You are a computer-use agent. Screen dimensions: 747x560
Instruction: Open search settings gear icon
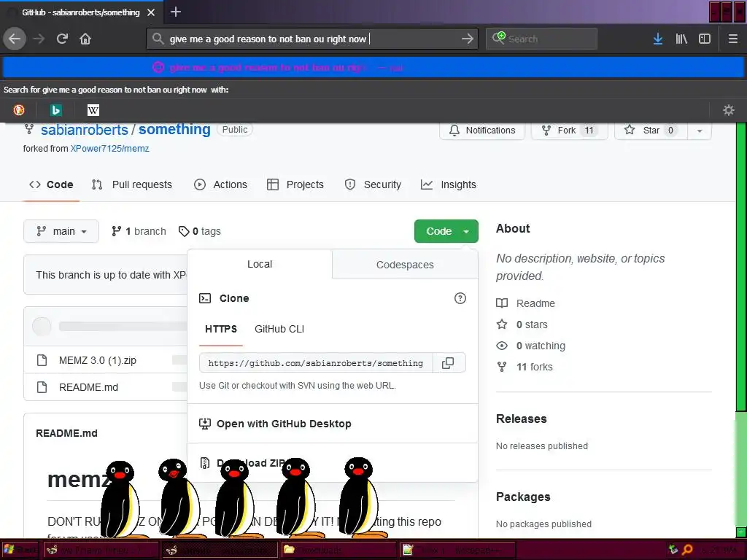tap(729, 110)
